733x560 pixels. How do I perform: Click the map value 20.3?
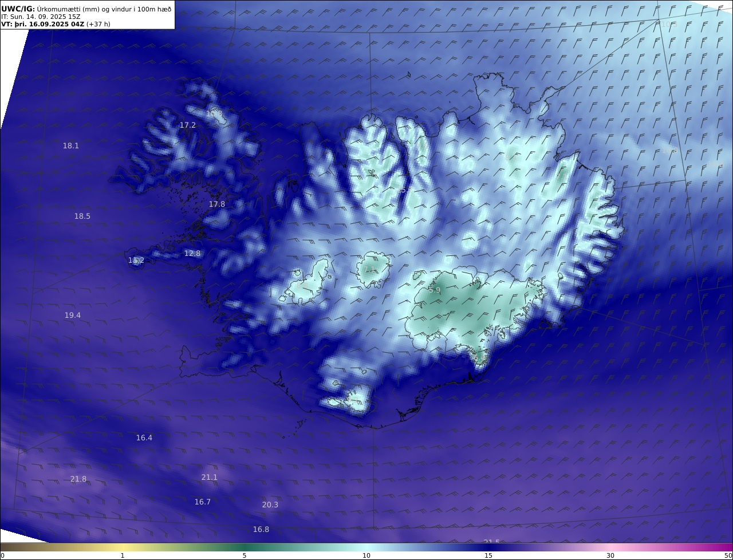270,505
